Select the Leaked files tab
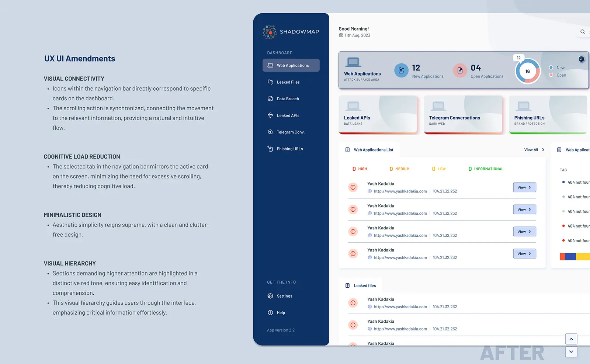This screenshot has width=590, height=364. tap(361, 285)
